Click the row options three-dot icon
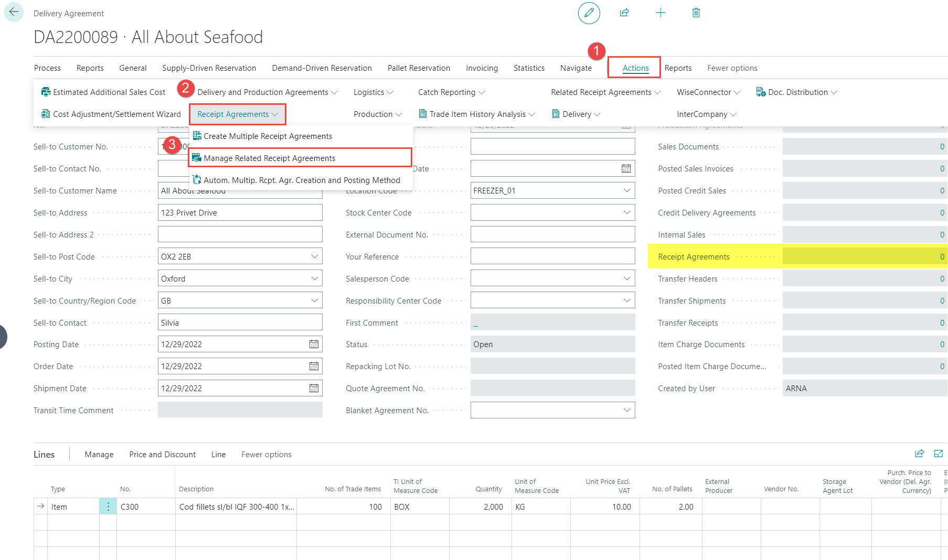948x560 pixels. pos(108,507)
